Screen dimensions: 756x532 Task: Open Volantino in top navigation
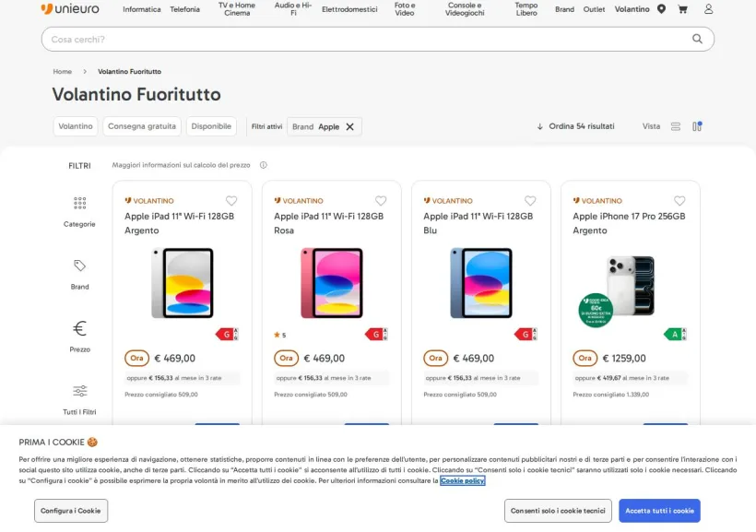click(632, 9)
